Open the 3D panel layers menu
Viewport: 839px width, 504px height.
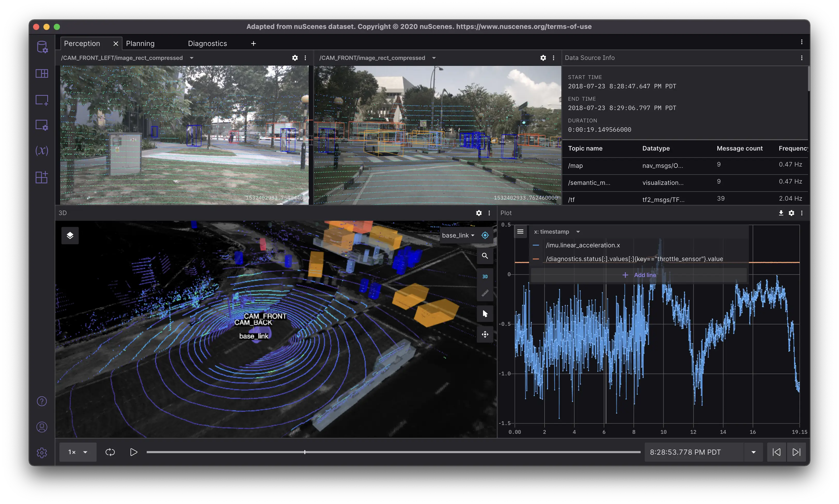point(70,235)
